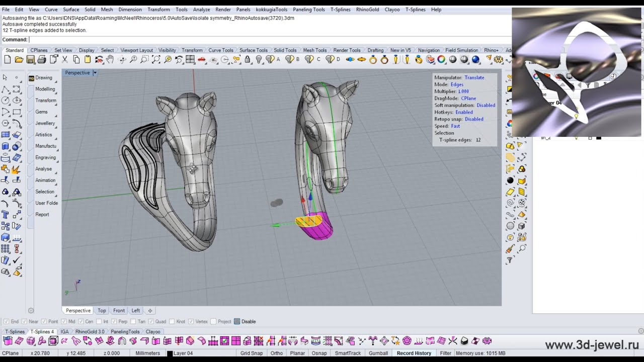Screen dimensions: 644x362
Task: Expand the Modelling flyout menu
Action: click(x=45, y=89)
